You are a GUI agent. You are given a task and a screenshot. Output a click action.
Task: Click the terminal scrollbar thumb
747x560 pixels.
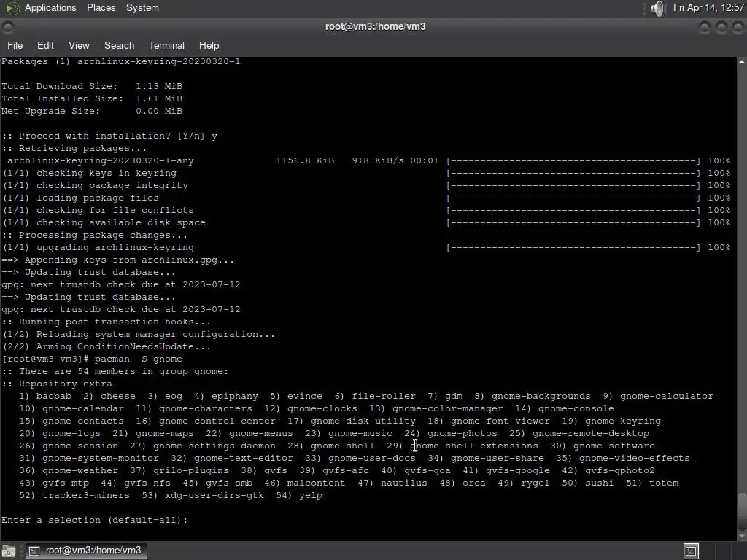click(742, 511)
